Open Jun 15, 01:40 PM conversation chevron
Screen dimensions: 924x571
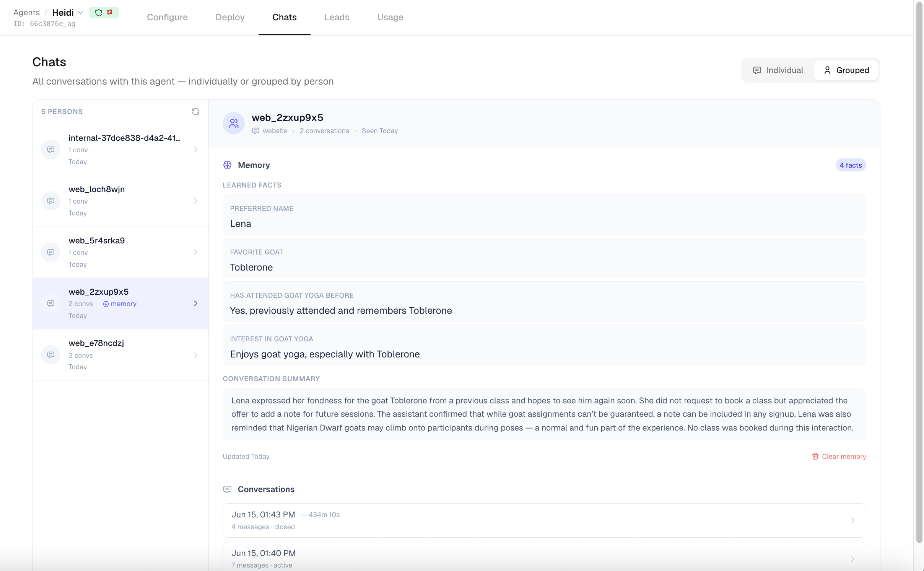pyautogui.click(x=852, y=559)
